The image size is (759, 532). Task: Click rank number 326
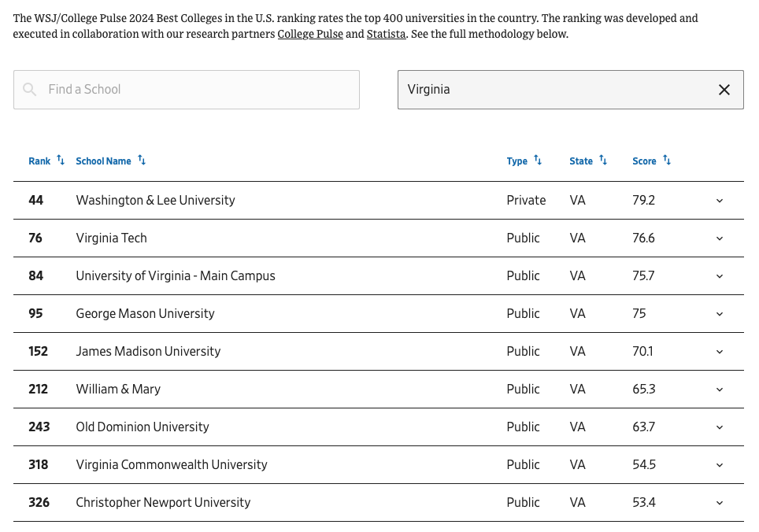[x=39, y=502]
